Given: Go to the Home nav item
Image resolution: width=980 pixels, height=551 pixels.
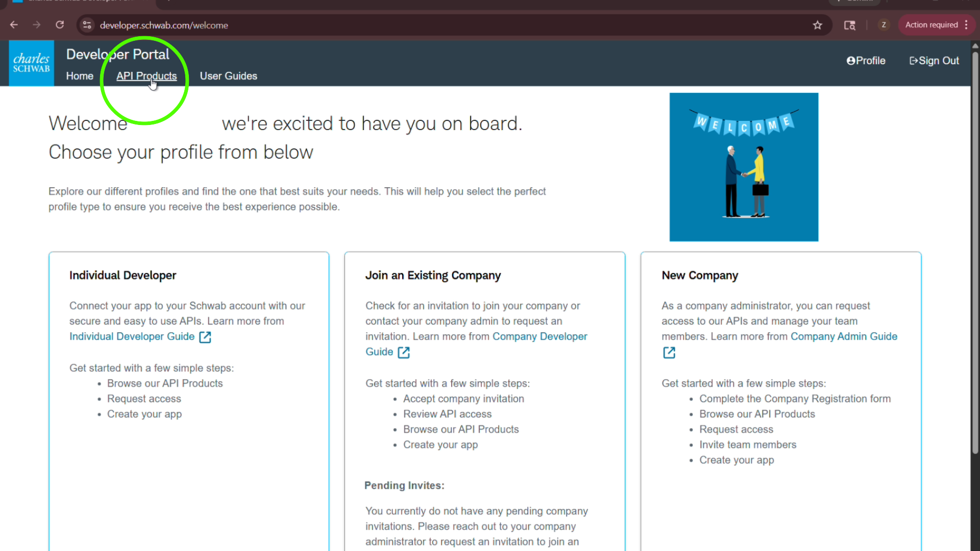Looking at the screenshot, I should click(80, 76).
